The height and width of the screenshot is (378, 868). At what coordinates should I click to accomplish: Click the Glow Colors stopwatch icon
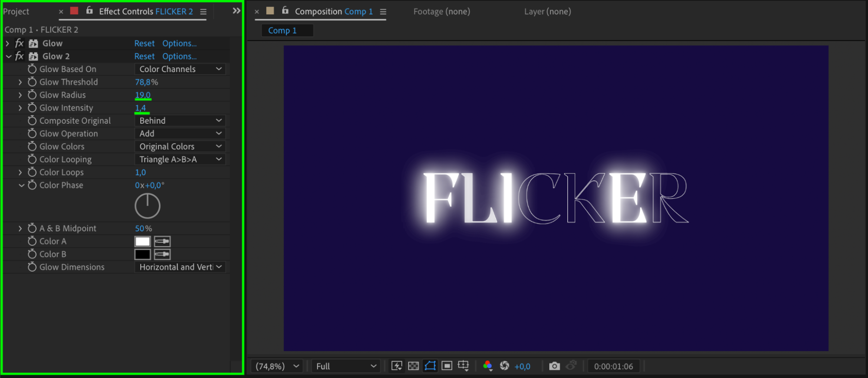coord(32,146)
